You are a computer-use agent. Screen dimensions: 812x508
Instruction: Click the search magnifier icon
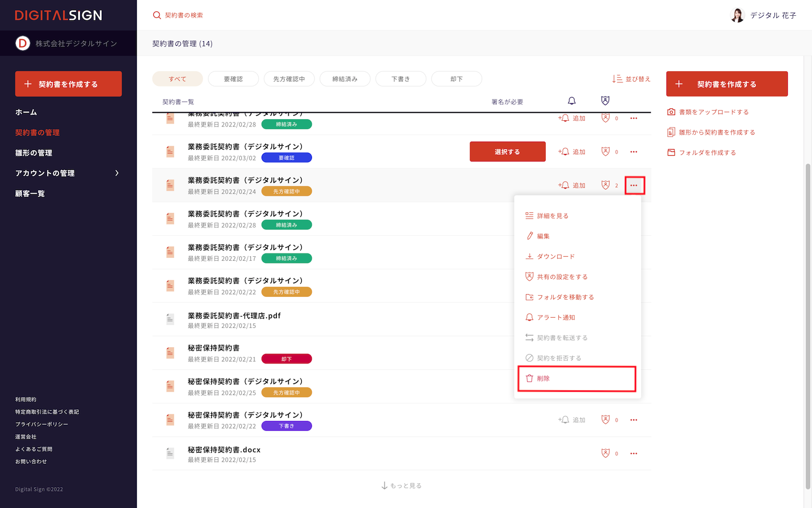coord(157,15)
